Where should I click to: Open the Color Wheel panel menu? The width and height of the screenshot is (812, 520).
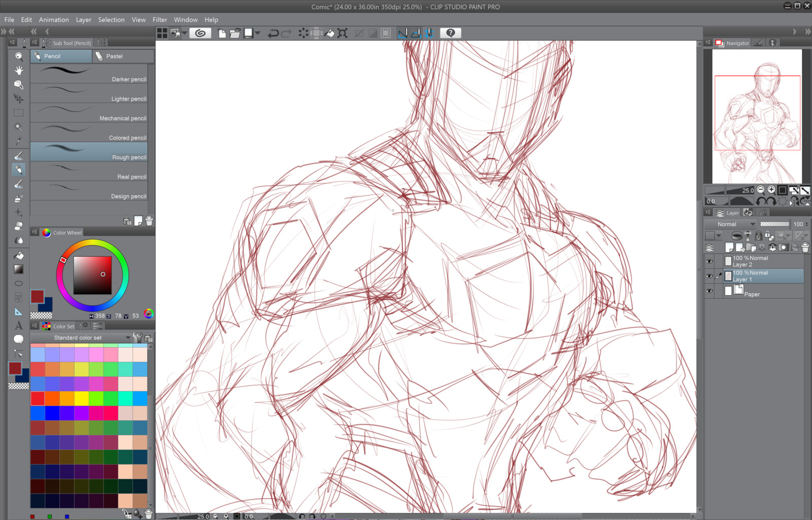click(35, 232)
